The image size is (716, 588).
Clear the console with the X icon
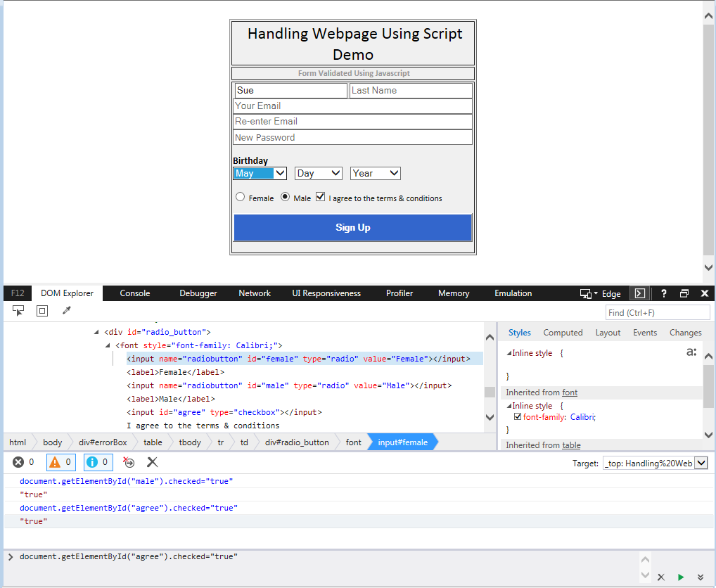153,463
